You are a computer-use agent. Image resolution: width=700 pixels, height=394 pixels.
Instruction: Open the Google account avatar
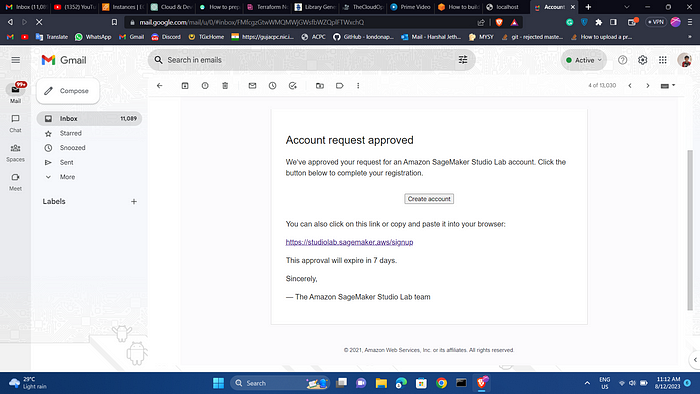coord(684,60)
